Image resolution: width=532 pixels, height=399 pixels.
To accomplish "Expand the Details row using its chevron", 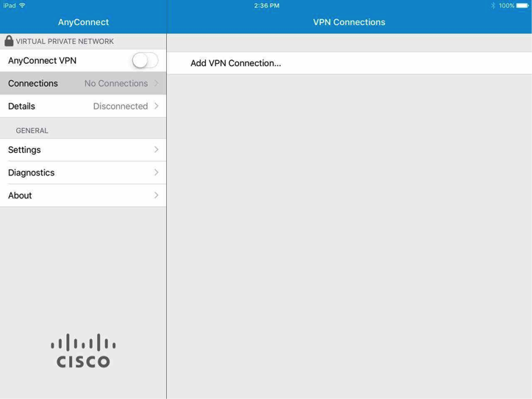I will 157,106.
